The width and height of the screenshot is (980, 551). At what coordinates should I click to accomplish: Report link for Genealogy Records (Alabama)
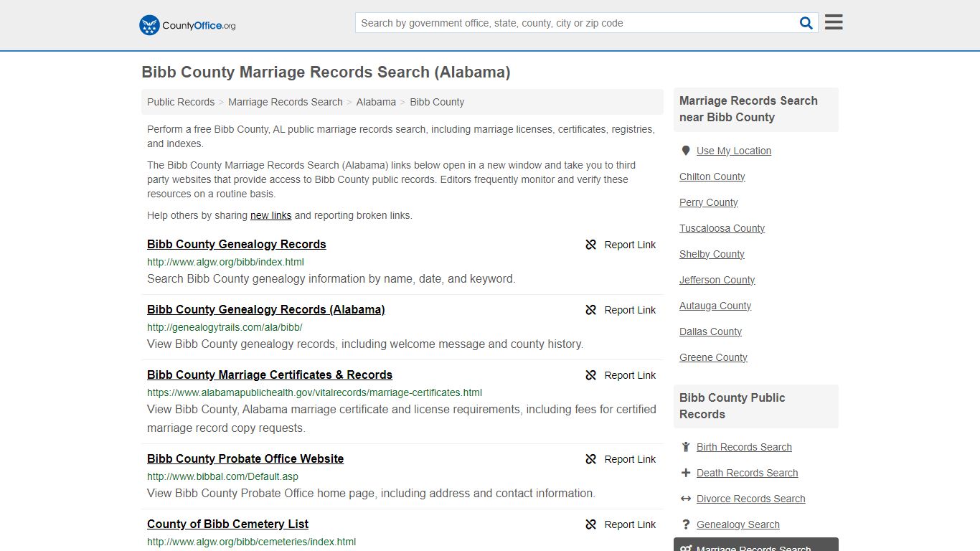630,310
